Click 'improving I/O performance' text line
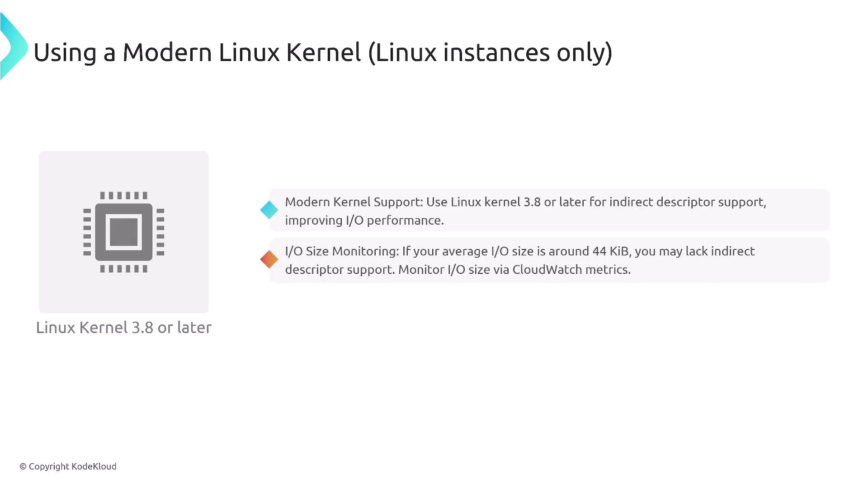 click(364, 221)
